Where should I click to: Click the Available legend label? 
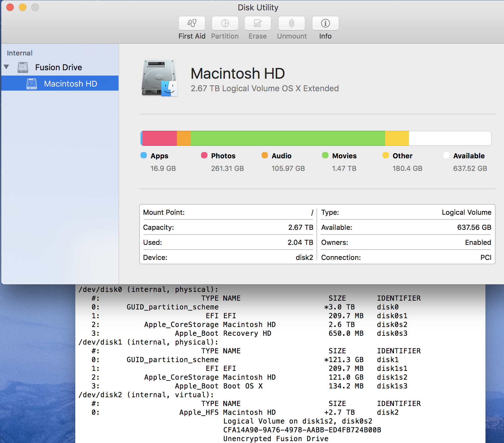(469, 156)
